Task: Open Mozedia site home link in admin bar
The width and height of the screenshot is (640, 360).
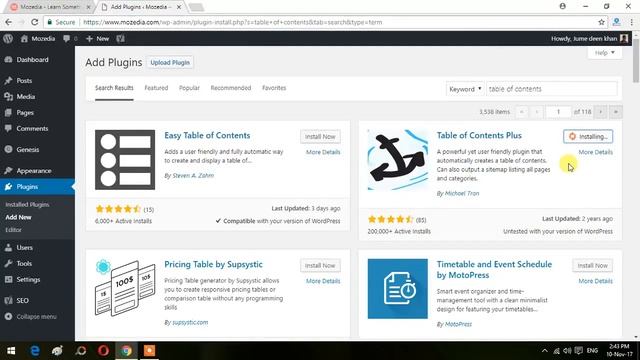Action: [x=38, y=39]
